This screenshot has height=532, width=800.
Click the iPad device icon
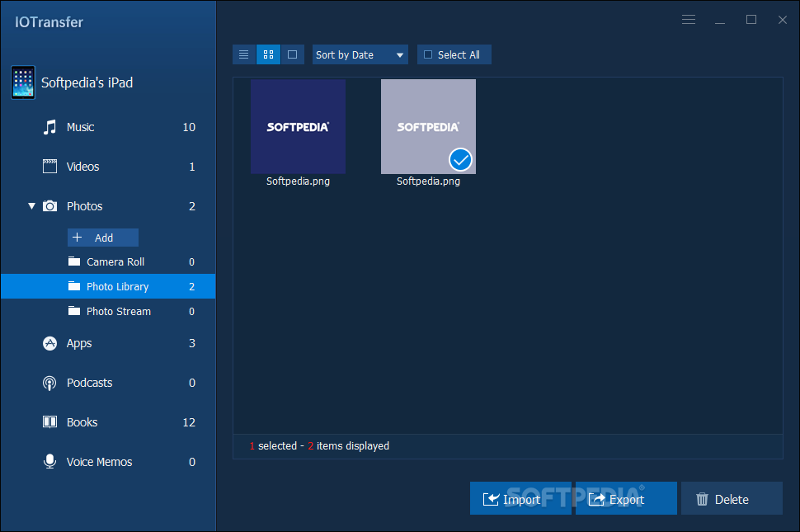[23, 82]
